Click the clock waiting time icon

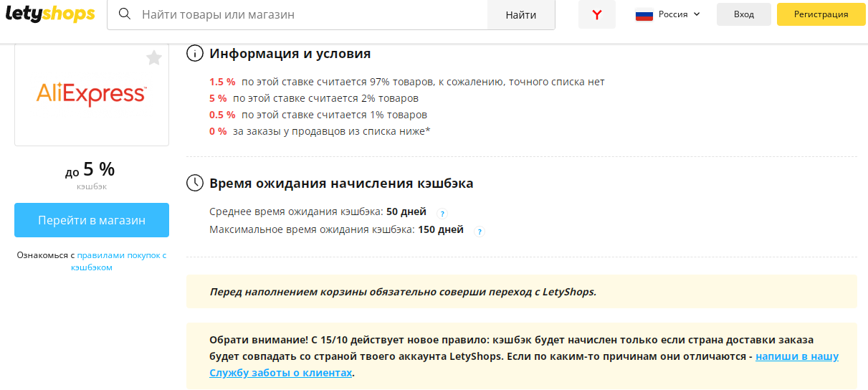coord(194,183)
